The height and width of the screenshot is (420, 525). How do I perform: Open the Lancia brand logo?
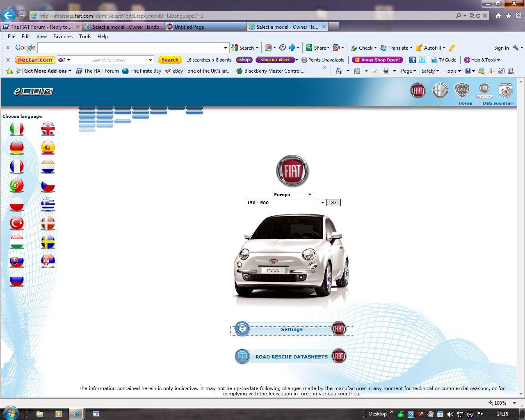pos(462,90)
